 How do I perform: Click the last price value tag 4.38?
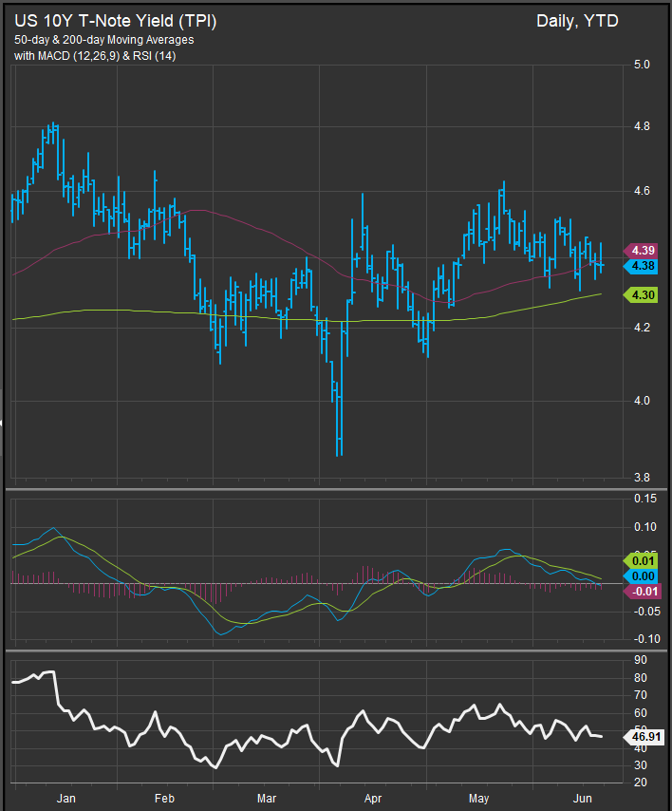click(641, 266)
